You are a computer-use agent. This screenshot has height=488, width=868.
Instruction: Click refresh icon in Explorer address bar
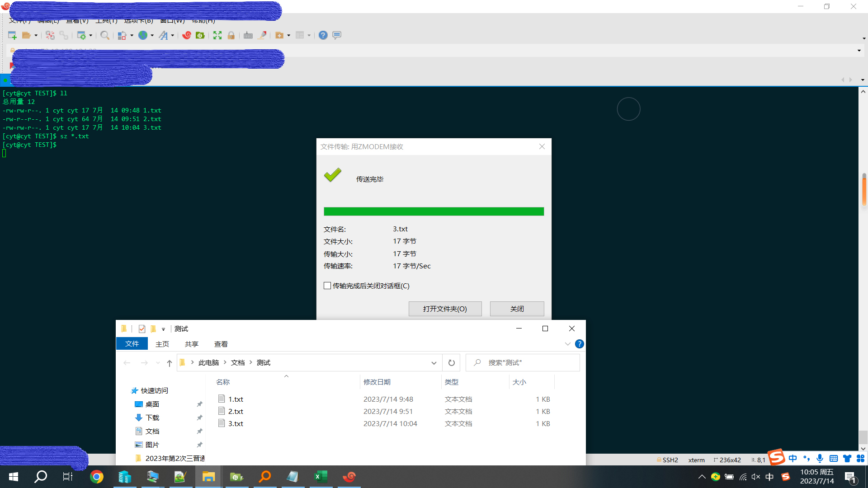point(451,363)
